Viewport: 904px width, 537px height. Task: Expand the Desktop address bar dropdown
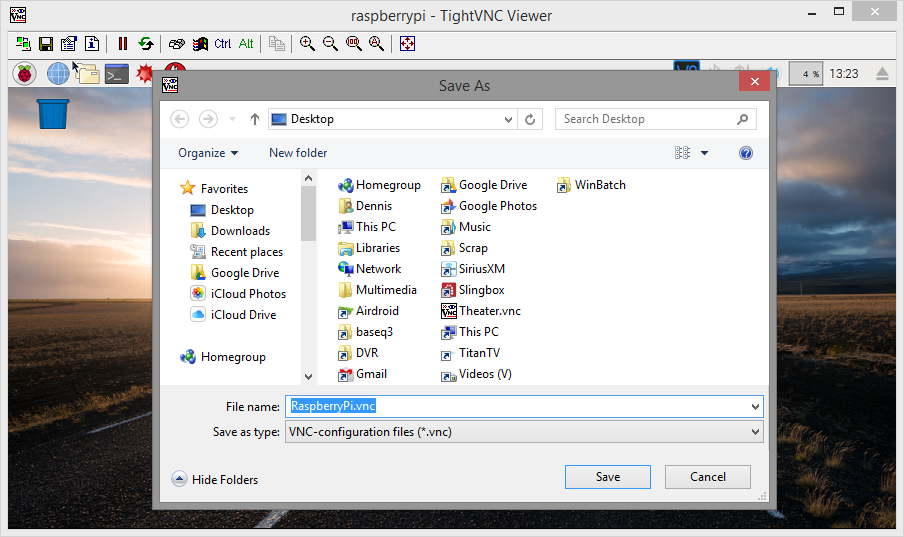pyautogui.click(x=508, y=119)
